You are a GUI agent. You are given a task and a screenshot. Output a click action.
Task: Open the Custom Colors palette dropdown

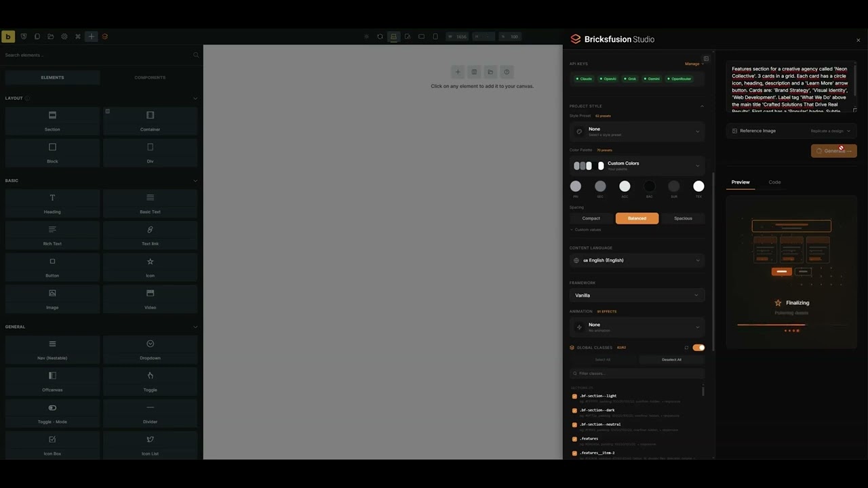click(637, 165)
